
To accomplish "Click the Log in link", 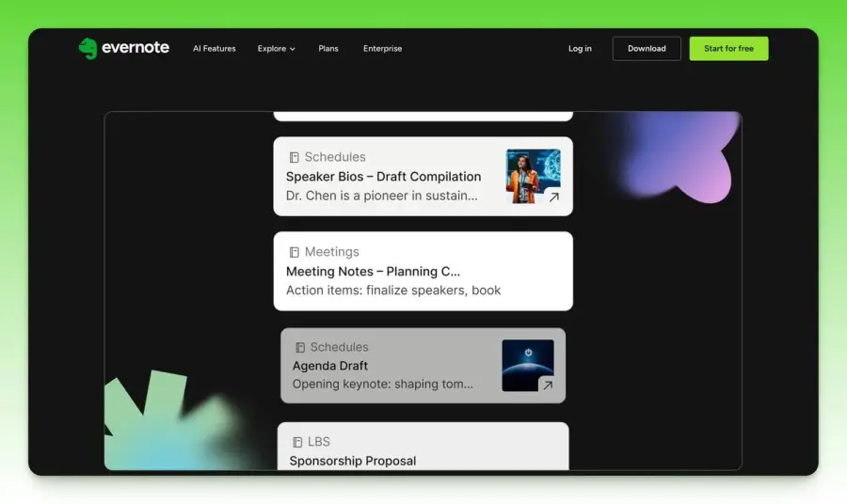I will [580, 49].
